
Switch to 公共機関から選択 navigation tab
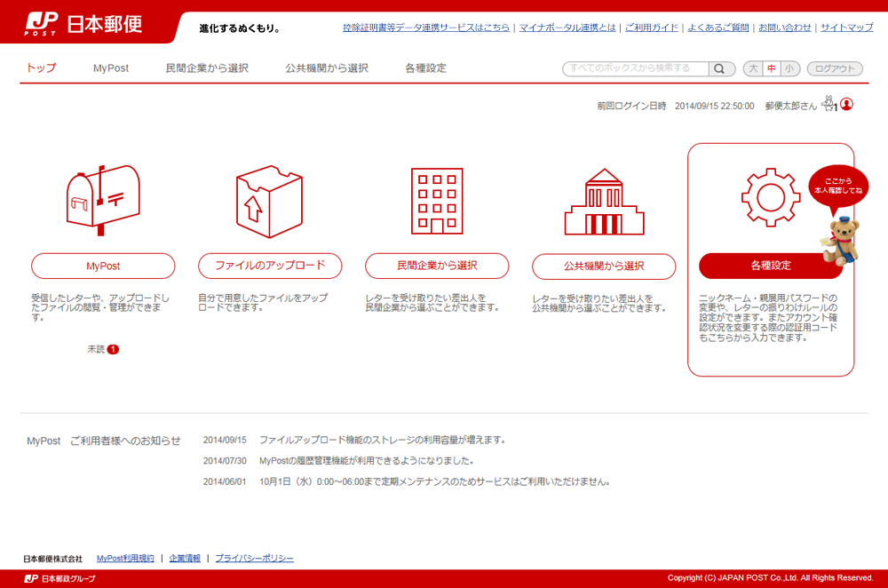point(327,68)
